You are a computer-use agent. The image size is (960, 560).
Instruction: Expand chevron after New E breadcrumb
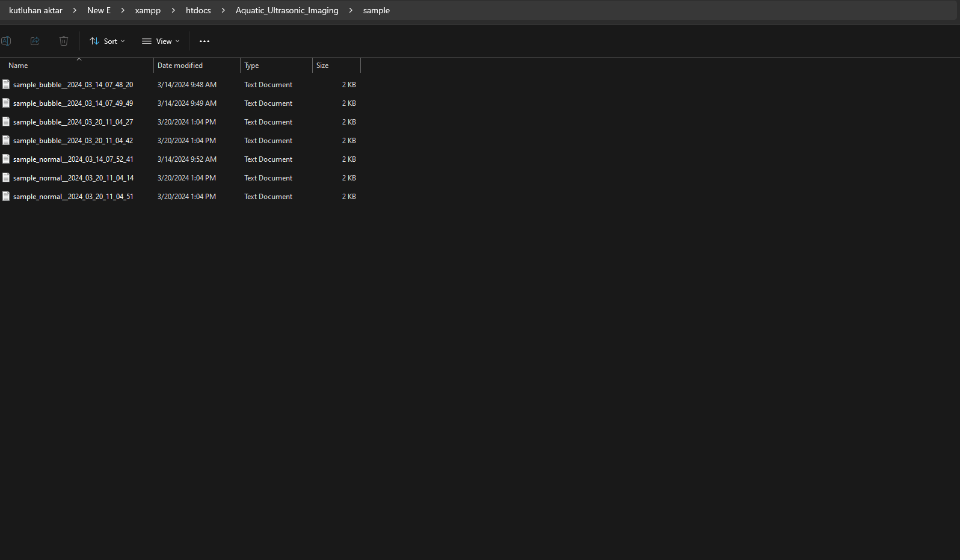(x=123, y=10)
